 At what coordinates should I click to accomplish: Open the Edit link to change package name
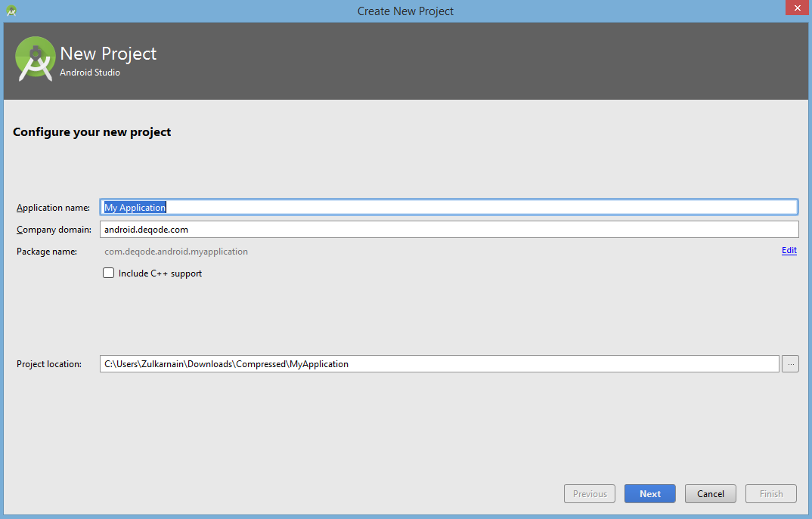point(789,250)
